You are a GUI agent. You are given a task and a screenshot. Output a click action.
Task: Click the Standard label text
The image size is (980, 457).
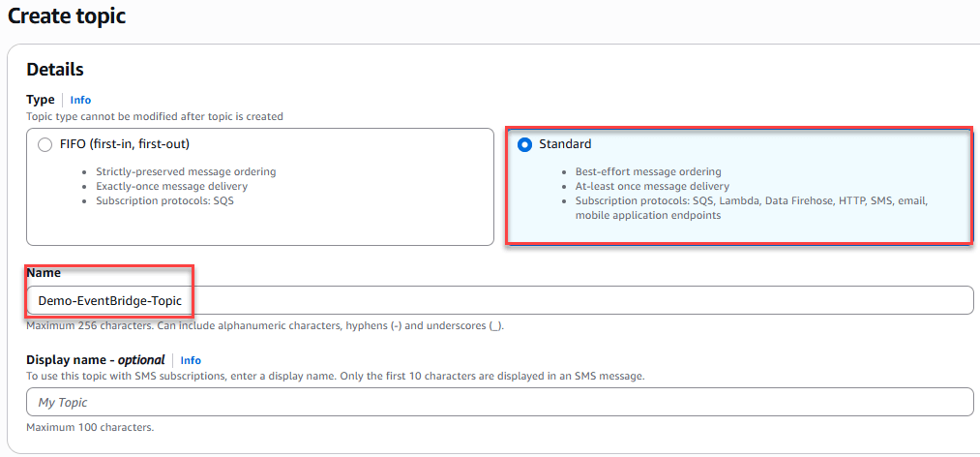564,144
